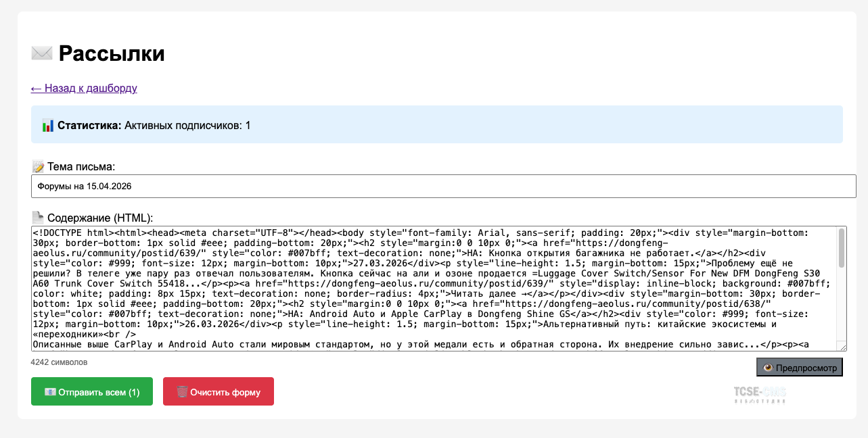Click the Тема письма label text
The height and width of the screenshot is (438, 868).
coord(81,167)
